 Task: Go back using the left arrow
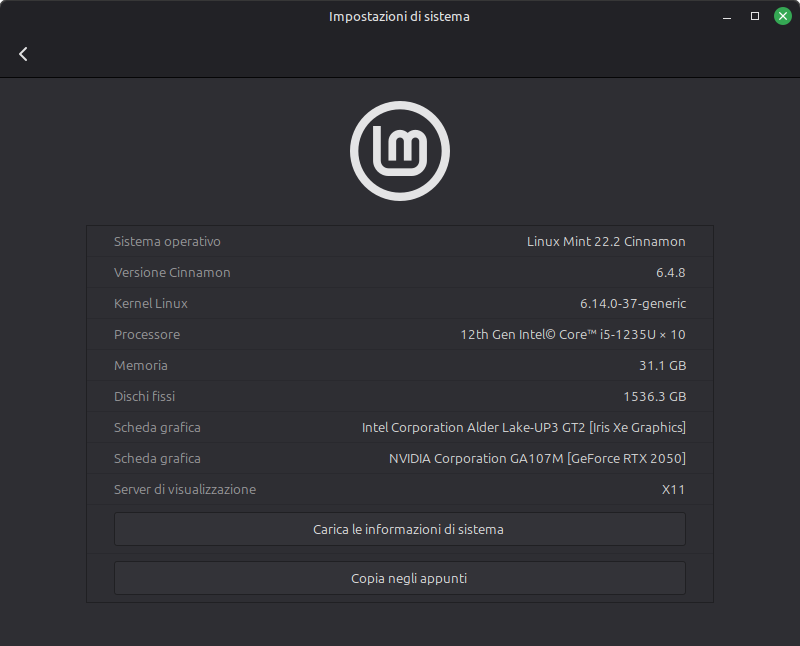click(23, 54)
